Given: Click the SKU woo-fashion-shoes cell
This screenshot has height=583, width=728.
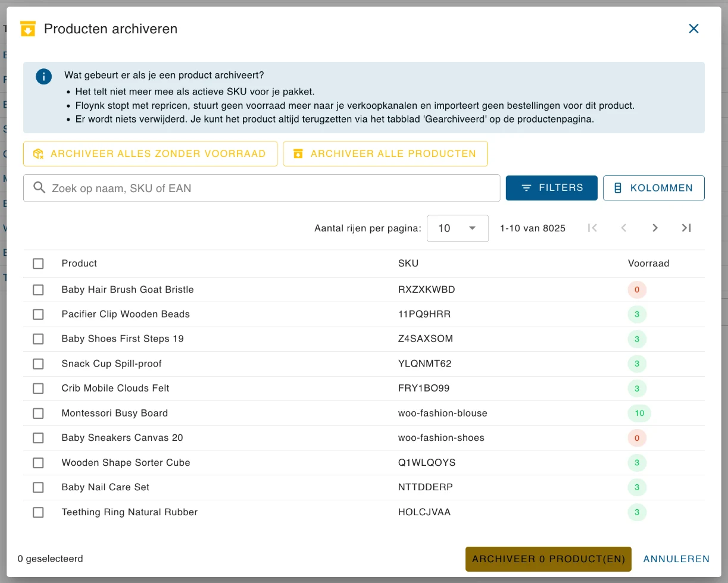Looking at the screenshot, I should (441, 438).
